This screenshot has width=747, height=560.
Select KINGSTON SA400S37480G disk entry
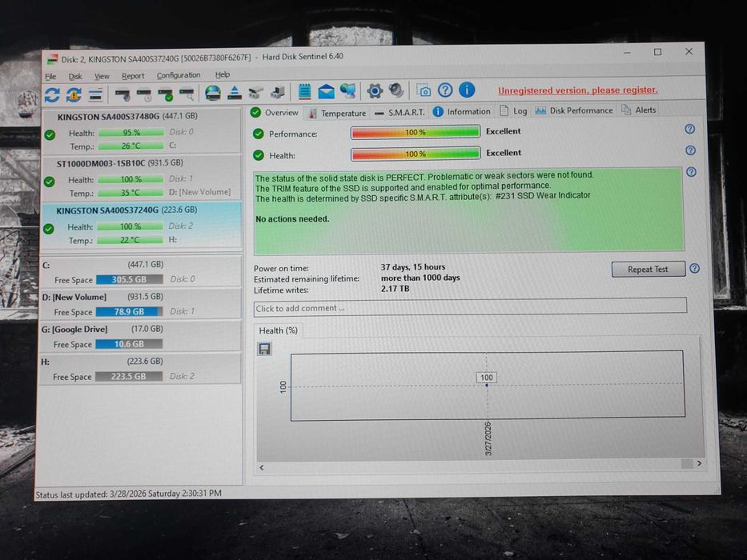point(142,131)
